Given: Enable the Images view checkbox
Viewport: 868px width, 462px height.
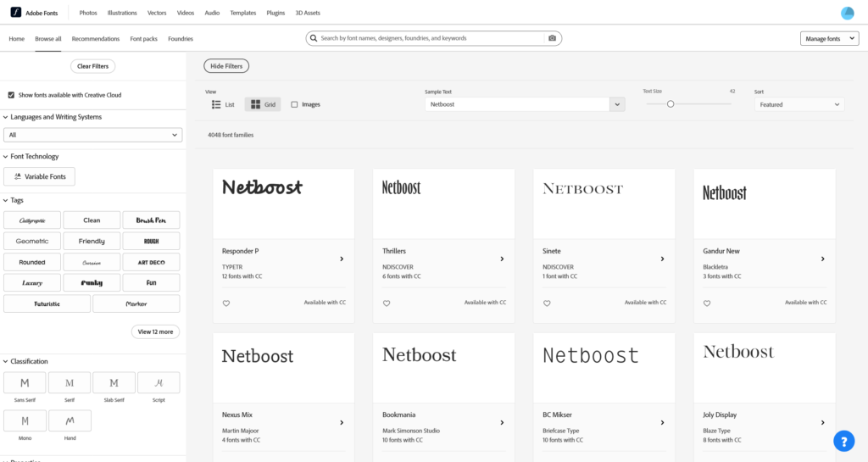Looking at the screenshot, I should [x=294, y=104].
